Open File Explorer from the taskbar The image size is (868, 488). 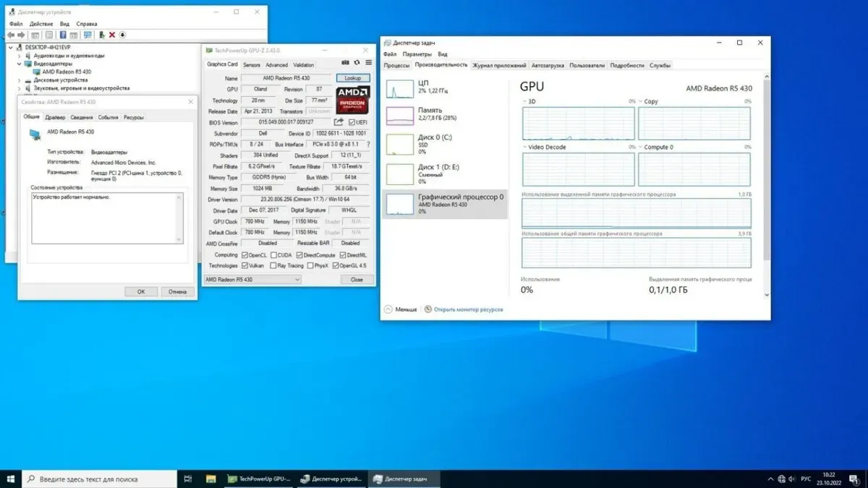[210, 479]
